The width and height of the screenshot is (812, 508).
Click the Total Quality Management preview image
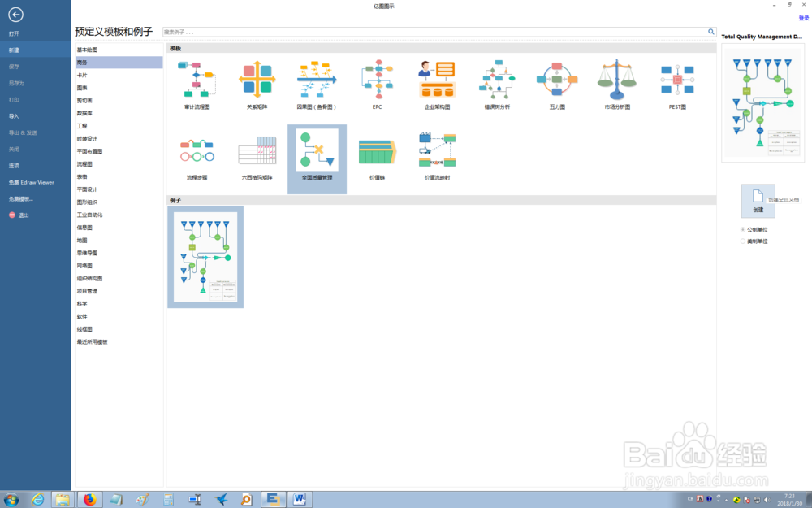point(762,103)
